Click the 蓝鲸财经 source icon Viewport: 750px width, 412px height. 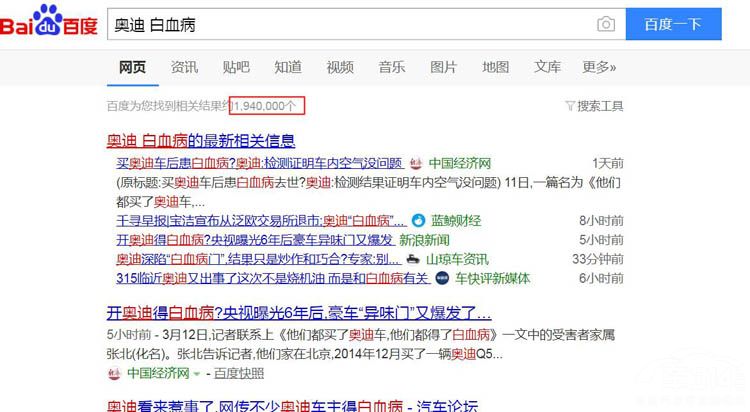418,221
